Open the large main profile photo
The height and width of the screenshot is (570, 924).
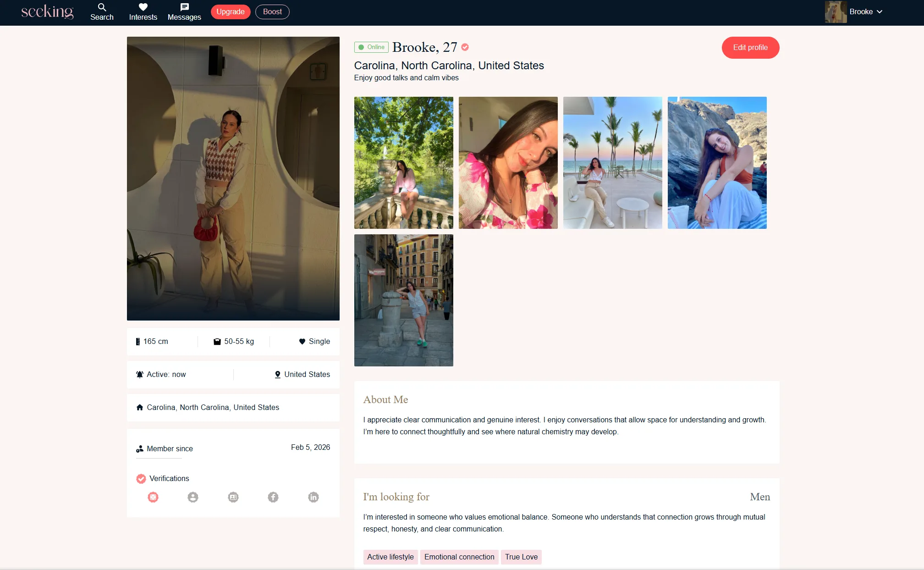point(233,178)
